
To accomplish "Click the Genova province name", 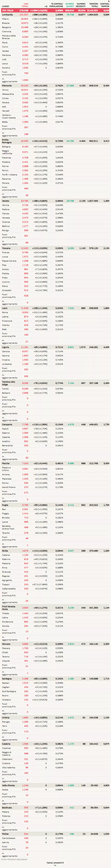I will pyautogui.click(x=6, y=351).
